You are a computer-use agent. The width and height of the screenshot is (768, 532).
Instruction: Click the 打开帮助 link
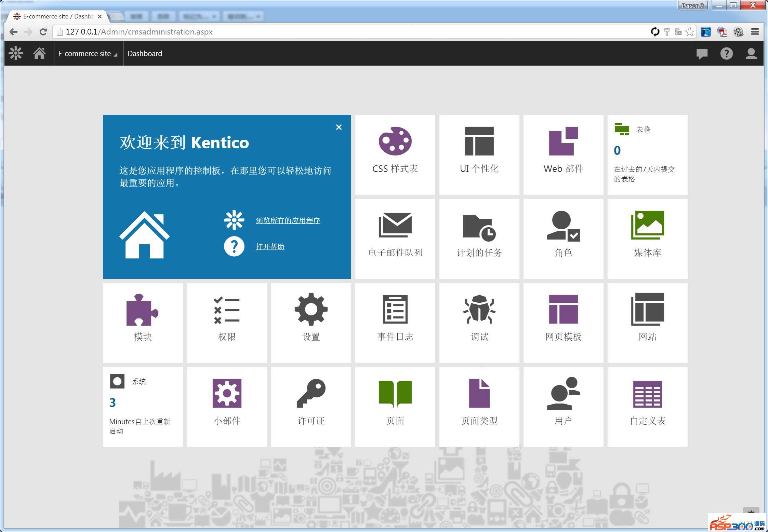click(270, 247)
